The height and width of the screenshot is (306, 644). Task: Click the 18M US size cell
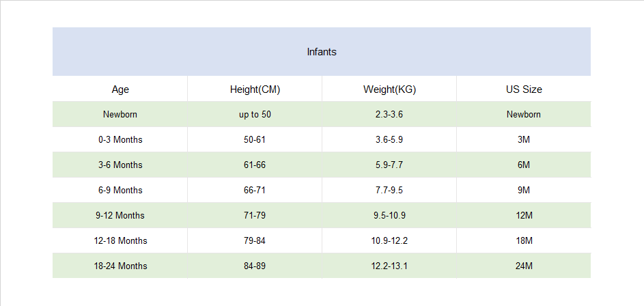click(x=524, y=240)
